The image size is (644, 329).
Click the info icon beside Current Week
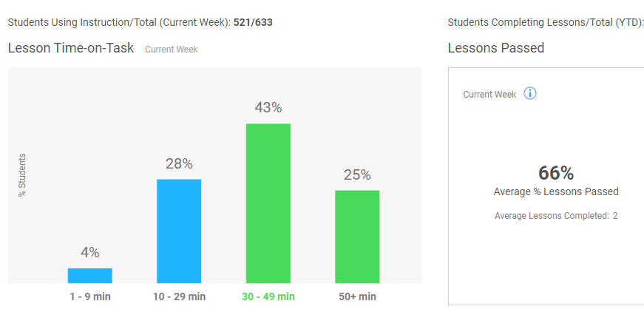click(530, 94)
